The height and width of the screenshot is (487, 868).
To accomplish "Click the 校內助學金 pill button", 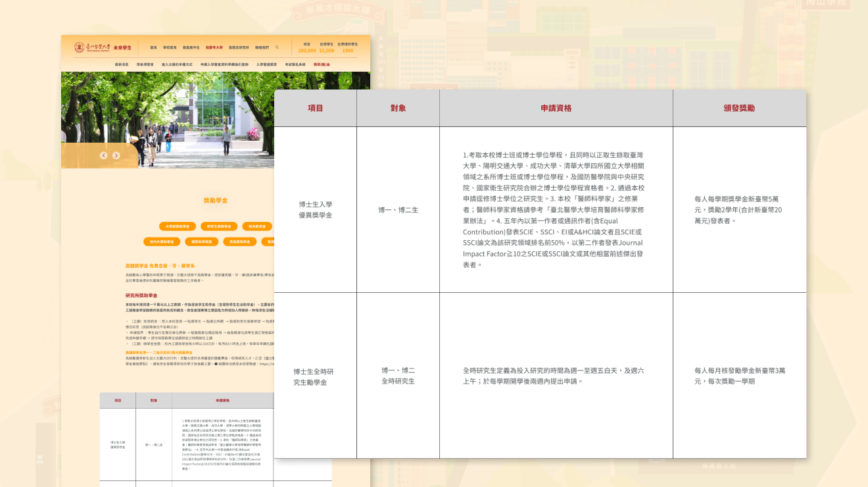I will (x=257, y=226).
